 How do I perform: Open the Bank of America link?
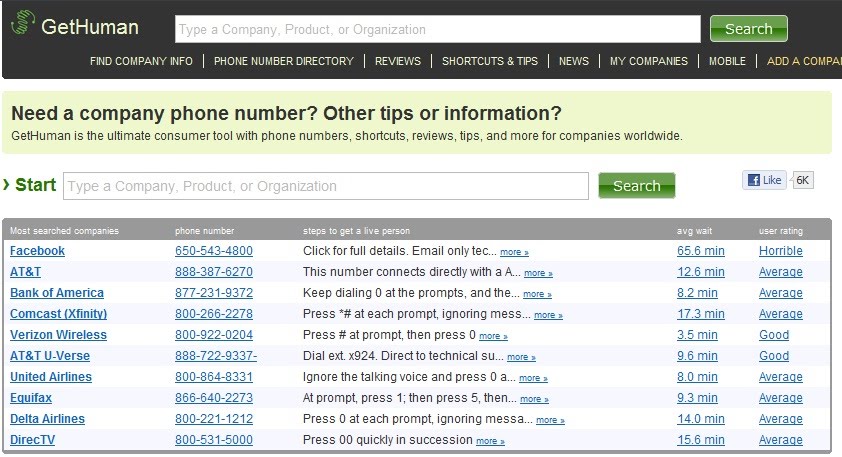tap(57, 293)
